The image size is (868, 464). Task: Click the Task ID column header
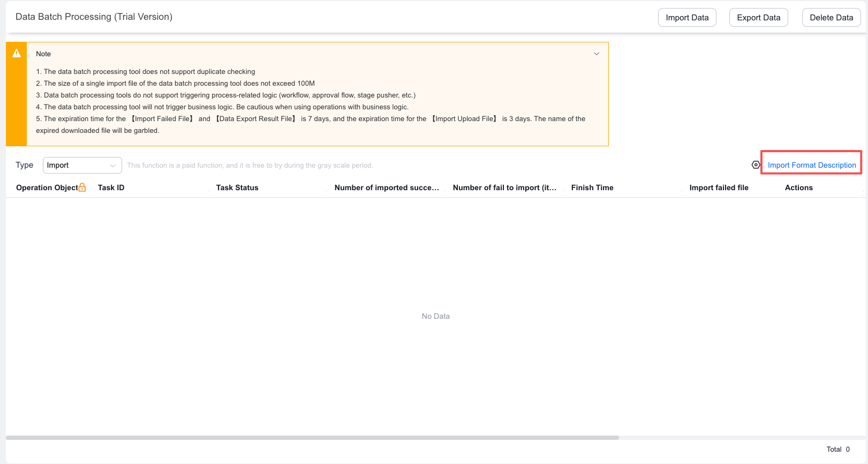coord(111,188)
